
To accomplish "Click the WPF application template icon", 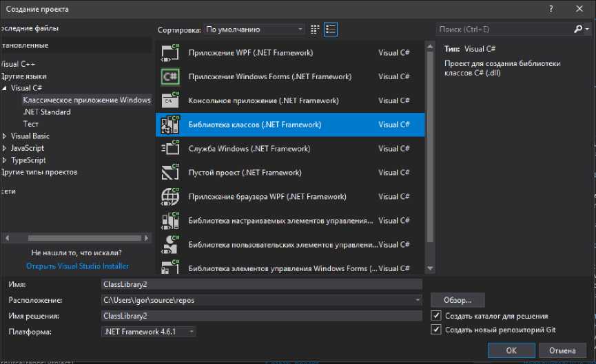I will pyautogui.click(x=169, y=53).
